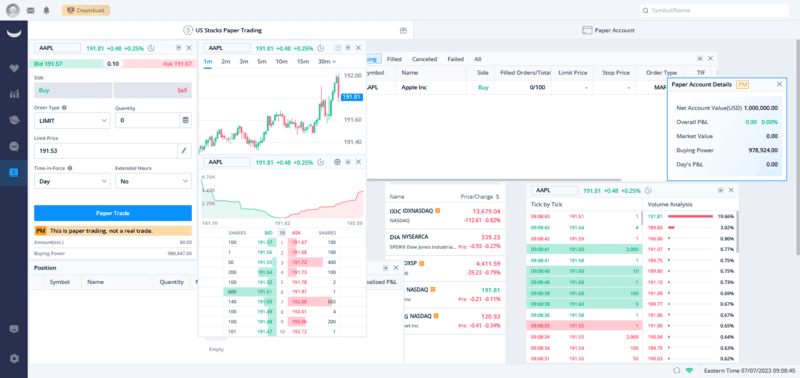The height and width of the screenshot is (378, 800).
Task: Open the order book depth level 10 selector
Action: pos(282,233)
